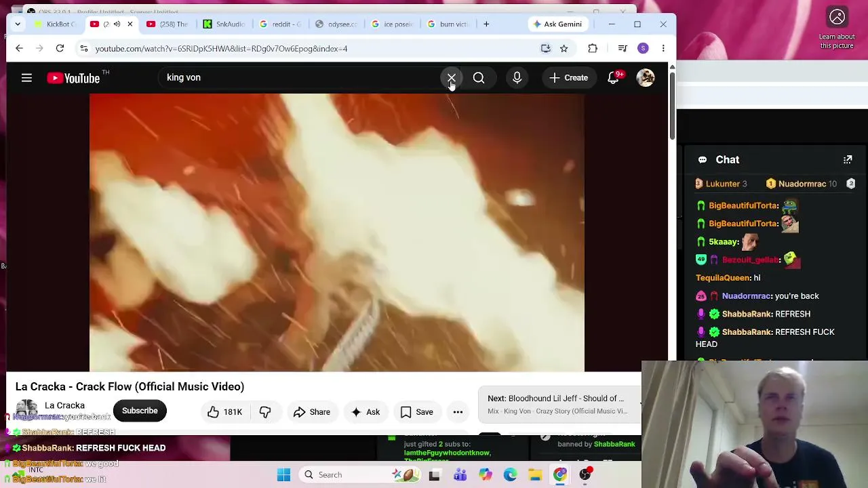Click the YouTube Create button
The height and width of the screenshot is (488, 868).
[x=569, y=78]
